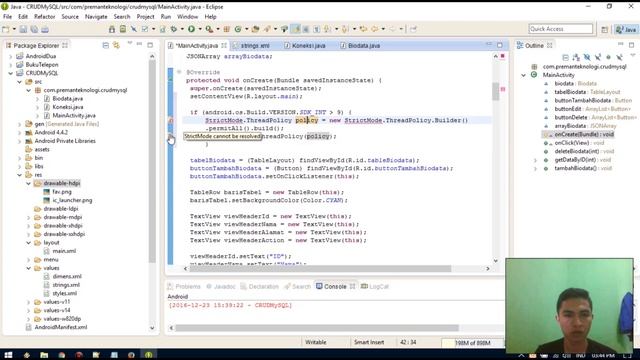Click the editor horizontal scrollbar
Screen dimensions: 640x360
320,269
